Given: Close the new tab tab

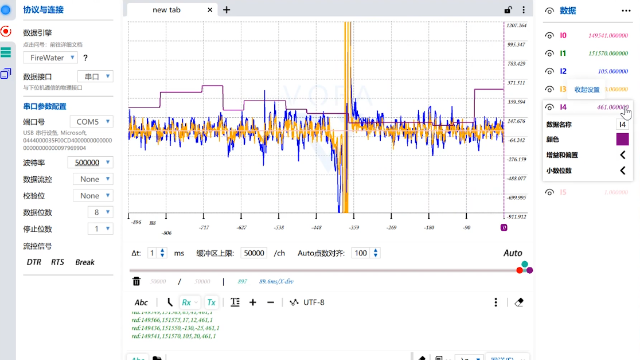Looking at the screenshot, I should click(x=210, y=10).
